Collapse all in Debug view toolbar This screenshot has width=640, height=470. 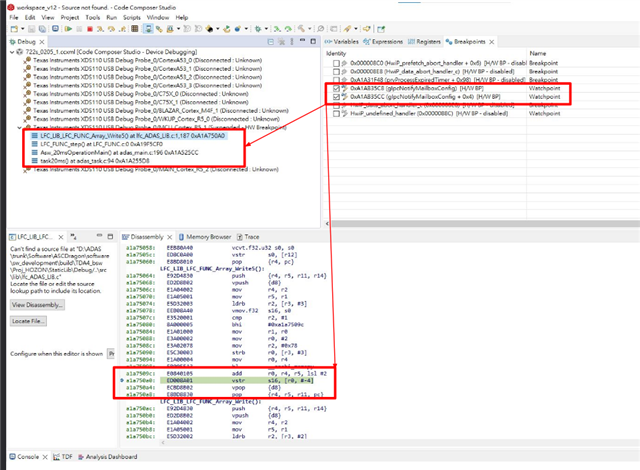click(271, 42)
